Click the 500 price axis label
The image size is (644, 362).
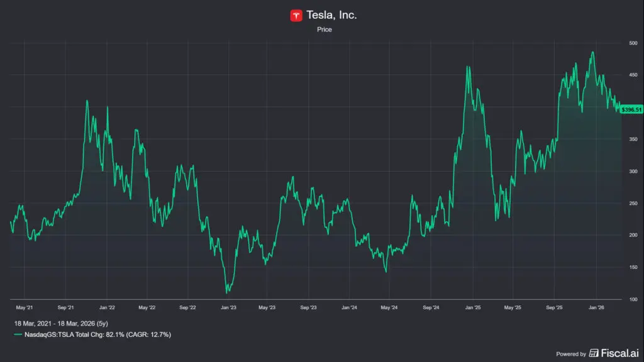click(x=633, y=43)
